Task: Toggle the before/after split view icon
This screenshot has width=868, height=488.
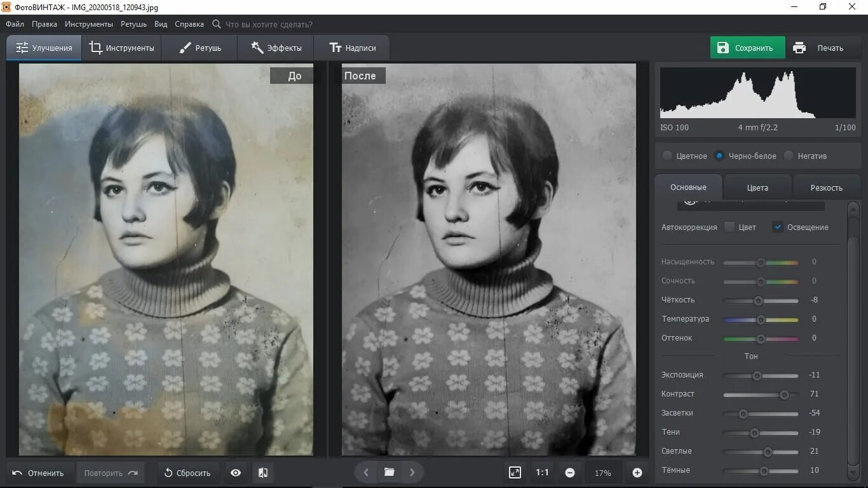Action: (263, 473)
